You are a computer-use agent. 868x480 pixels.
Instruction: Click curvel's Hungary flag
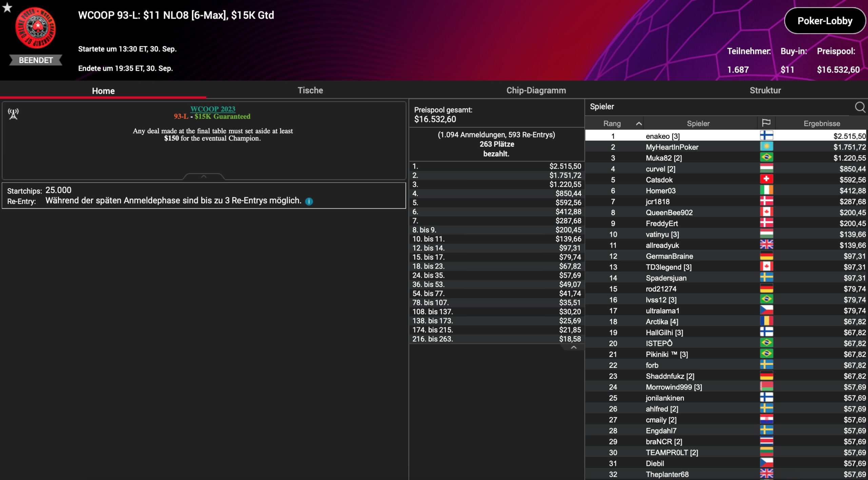pyautogui.click(x=766, y=168)
